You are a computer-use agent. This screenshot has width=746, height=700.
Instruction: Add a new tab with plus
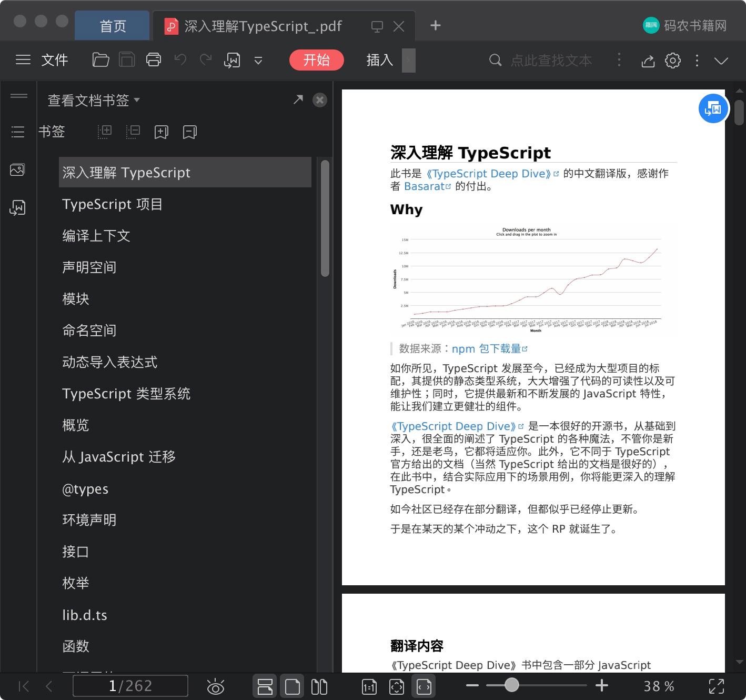coord(436,25)
